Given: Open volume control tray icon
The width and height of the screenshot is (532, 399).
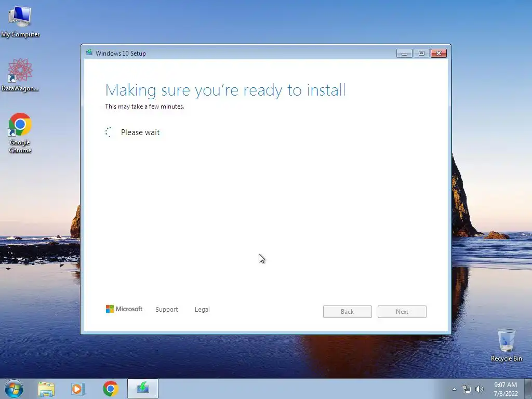Looking at the screenshot, I should click(x=480, y=389).
